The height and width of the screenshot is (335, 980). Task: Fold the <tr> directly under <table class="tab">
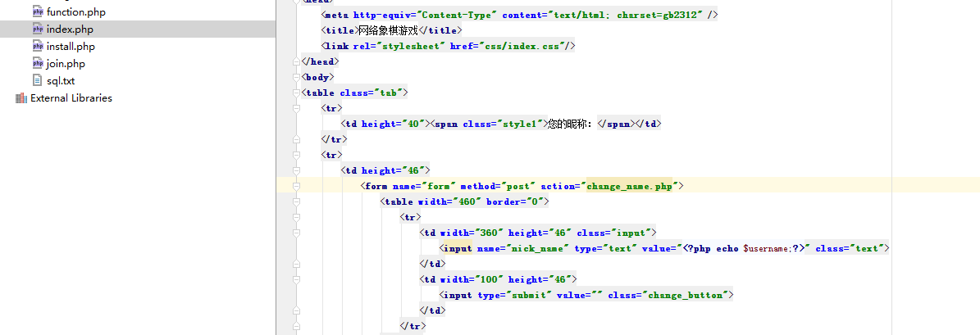click(x=296, y=108)
